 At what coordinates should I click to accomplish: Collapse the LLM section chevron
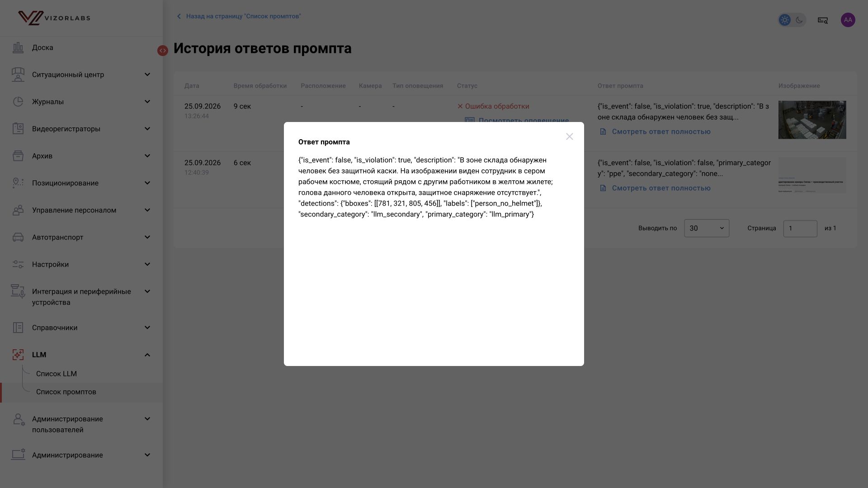tap(147, 355)
